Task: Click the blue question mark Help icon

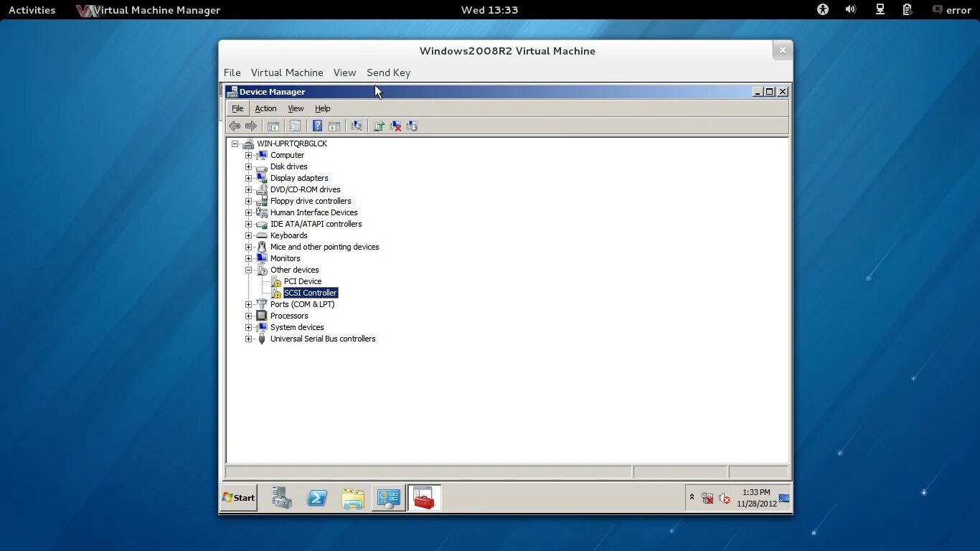Action: (x=317, y=126)
